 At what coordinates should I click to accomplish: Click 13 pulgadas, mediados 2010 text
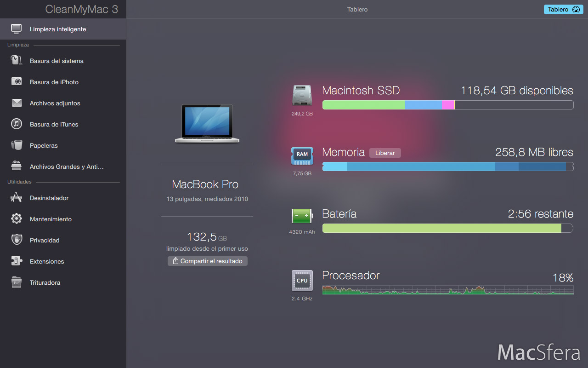click(x=207, y=199)
